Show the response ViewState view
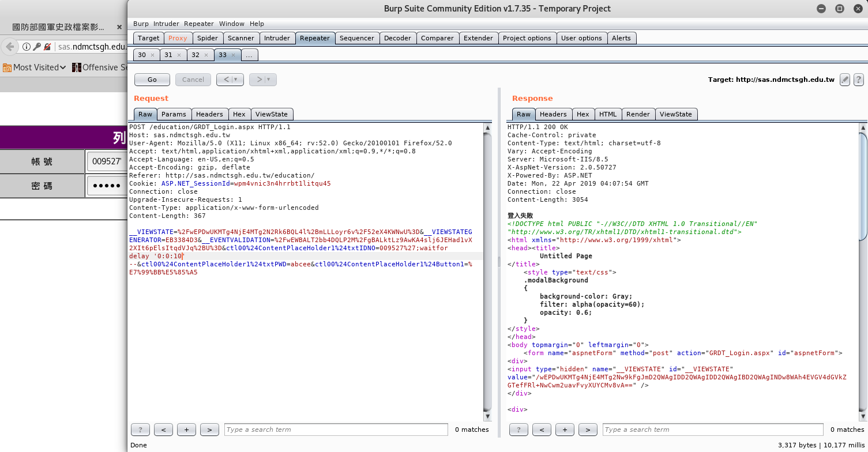Screen dimensions: 868x452 676,114
